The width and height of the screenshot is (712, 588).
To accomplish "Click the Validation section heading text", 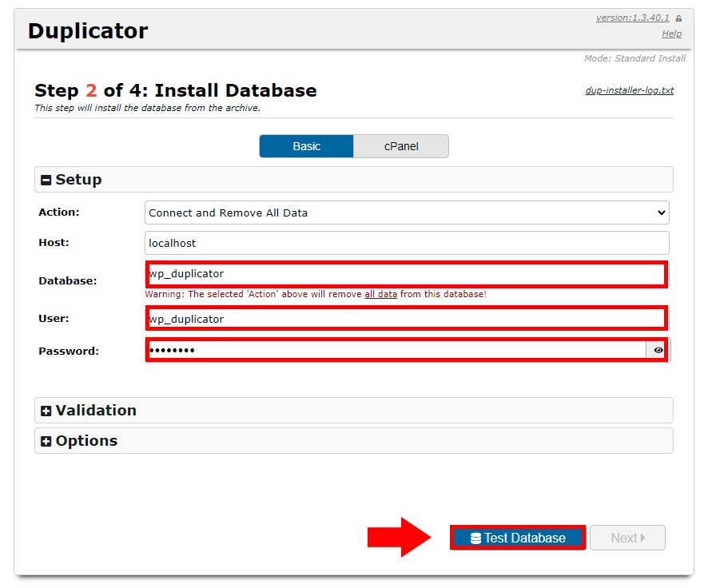I will (96, 411).
